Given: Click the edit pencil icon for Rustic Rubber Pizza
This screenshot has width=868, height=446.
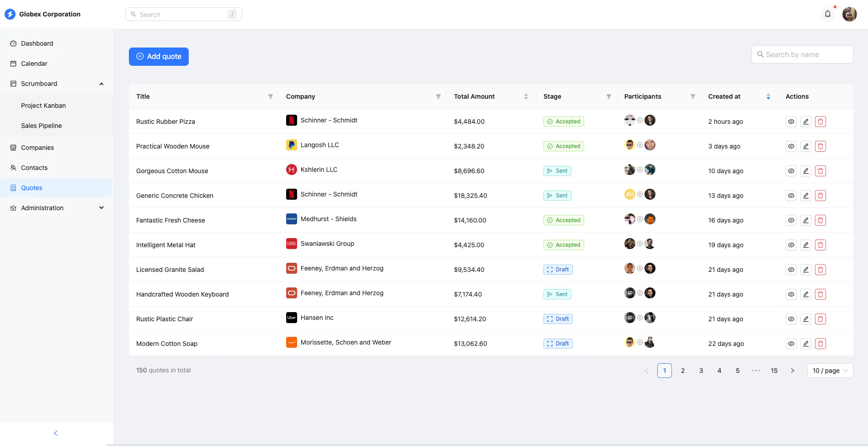Looking at the screenshot, I should [806, 121].
